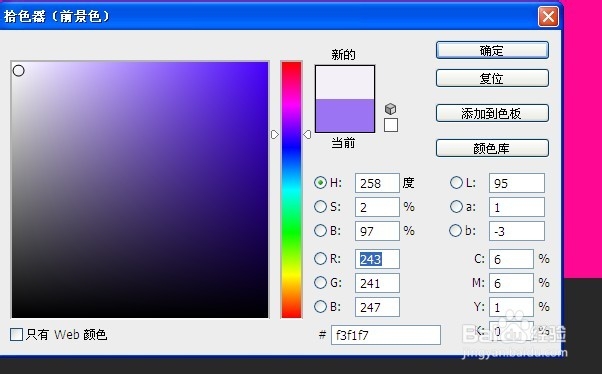Click the R field showing 243
The width and height of the screenshot is (602, 374).
point(377,259)
